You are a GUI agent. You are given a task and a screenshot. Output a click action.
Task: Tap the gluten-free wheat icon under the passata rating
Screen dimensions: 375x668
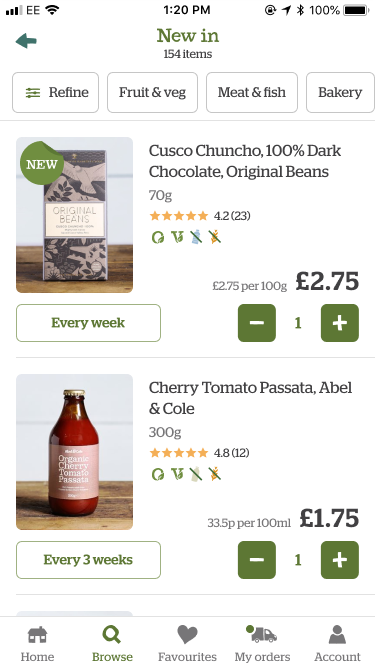pos(215,474)
